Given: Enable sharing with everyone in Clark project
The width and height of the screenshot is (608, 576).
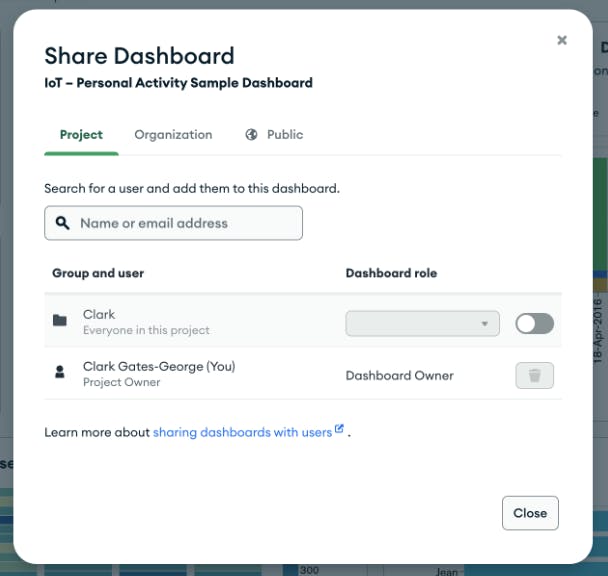Looking at the screenshot, I should coord(534,323).
